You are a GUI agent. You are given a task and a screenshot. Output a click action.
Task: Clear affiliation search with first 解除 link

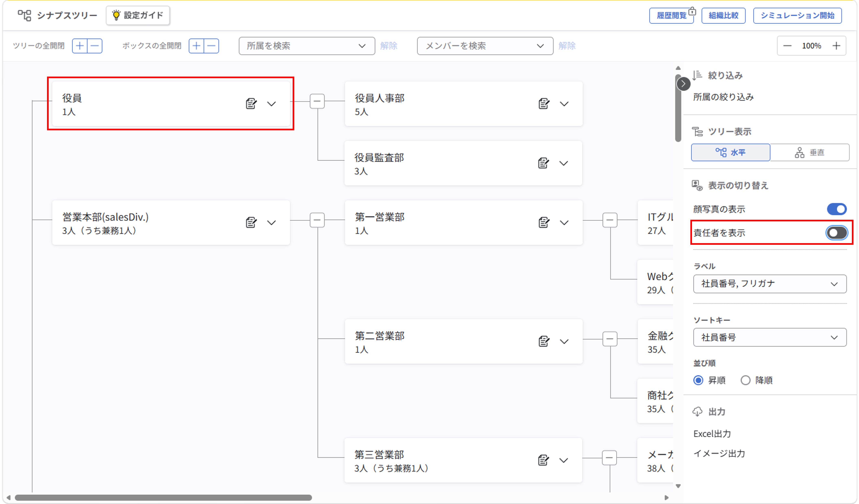tap(389, 46)
